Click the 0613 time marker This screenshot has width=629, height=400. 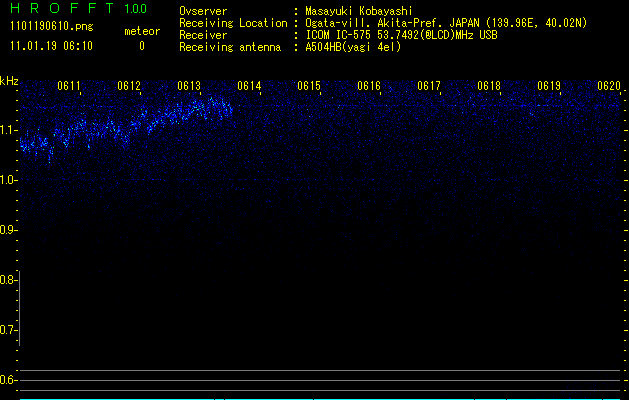(x=189, y=86)
